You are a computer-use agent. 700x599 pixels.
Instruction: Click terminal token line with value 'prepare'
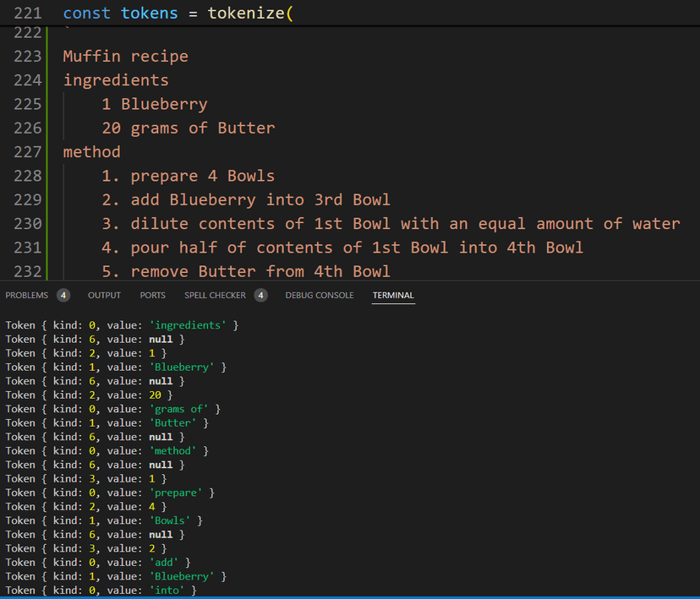click(x=110, y=493)
